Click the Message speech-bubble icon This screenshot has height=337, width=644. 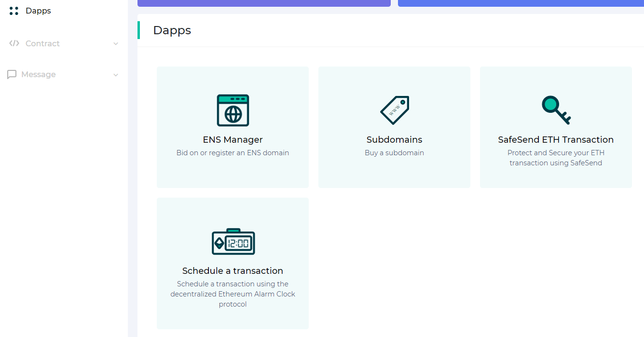tap(12, 75)
